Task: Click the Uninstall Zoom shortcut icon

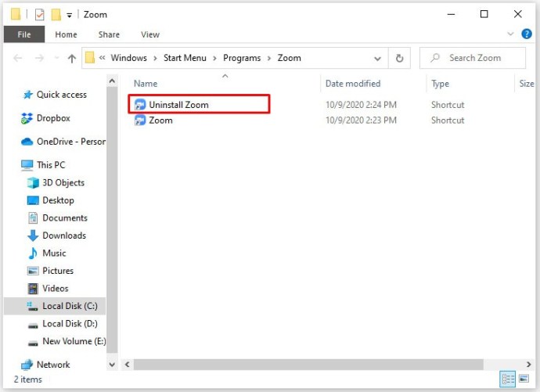Action: pyautogui.click(x=140, y=105)
